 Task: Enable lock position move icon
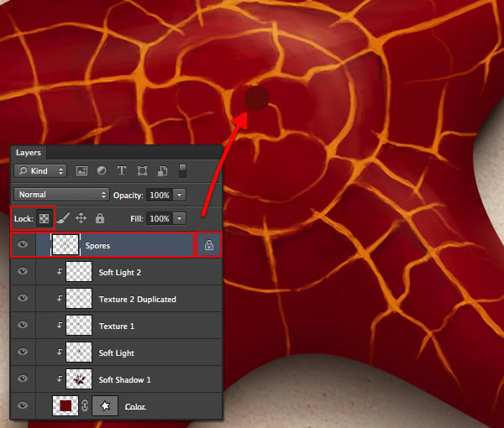tap(81, 218)
